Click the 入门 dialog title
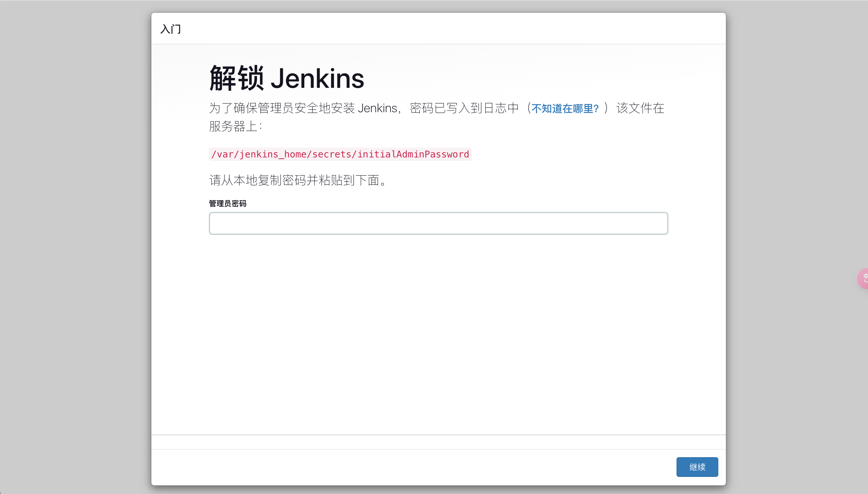868x494 pixels. click(171, 29)
